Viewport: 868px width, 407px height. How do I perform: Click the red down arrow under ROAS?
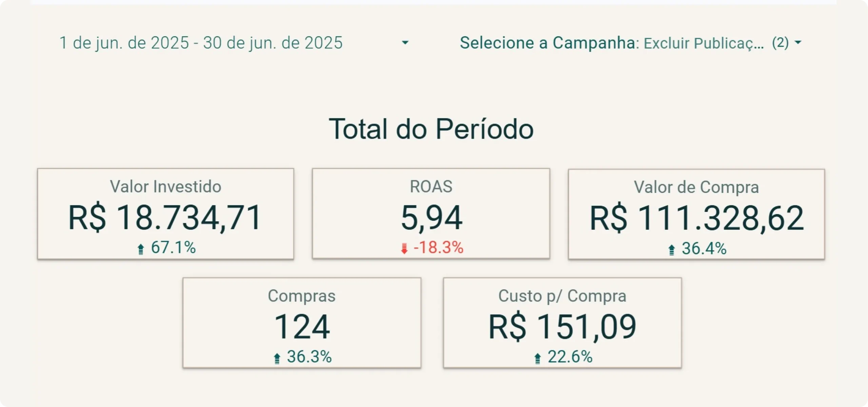404,248
